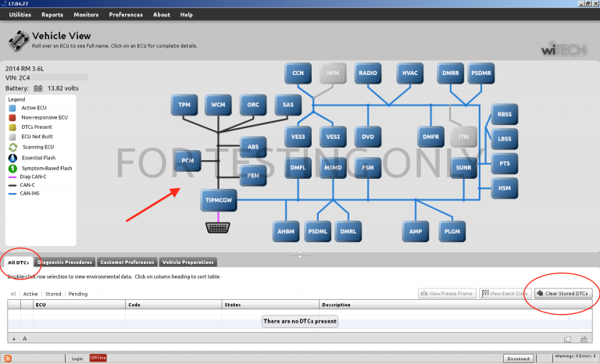Select the SUNR ECU node
This screenshot has width=600, height=364.
click(x=464, y=167)
